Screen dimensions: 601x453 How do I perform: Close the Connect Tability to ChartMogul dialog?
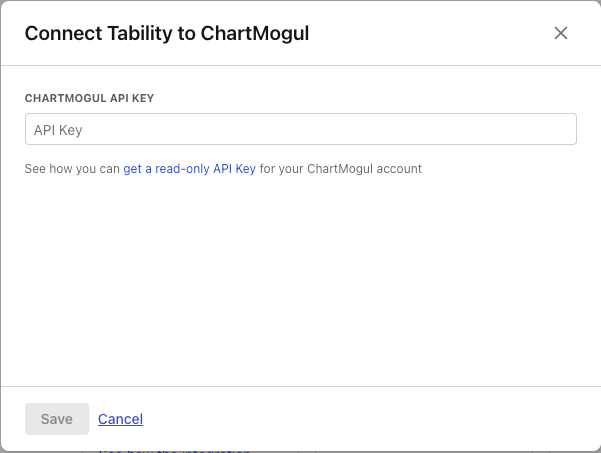(x=561, y=33)
